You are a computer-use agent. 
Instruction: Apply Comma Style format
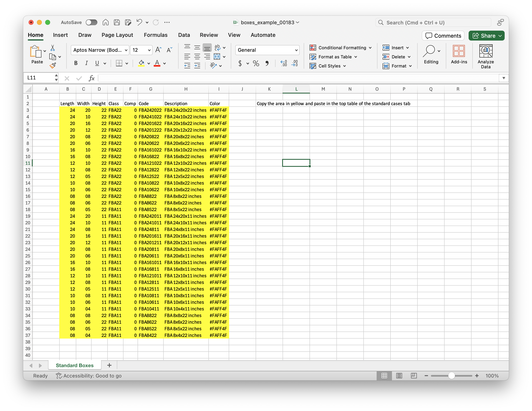click(x=267, y=63)
